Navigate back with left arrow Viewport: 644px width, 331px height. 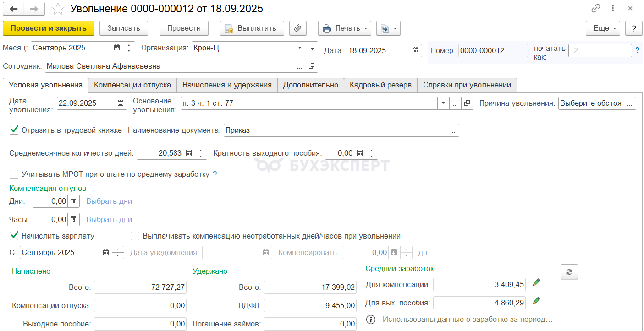pos(15,9)
